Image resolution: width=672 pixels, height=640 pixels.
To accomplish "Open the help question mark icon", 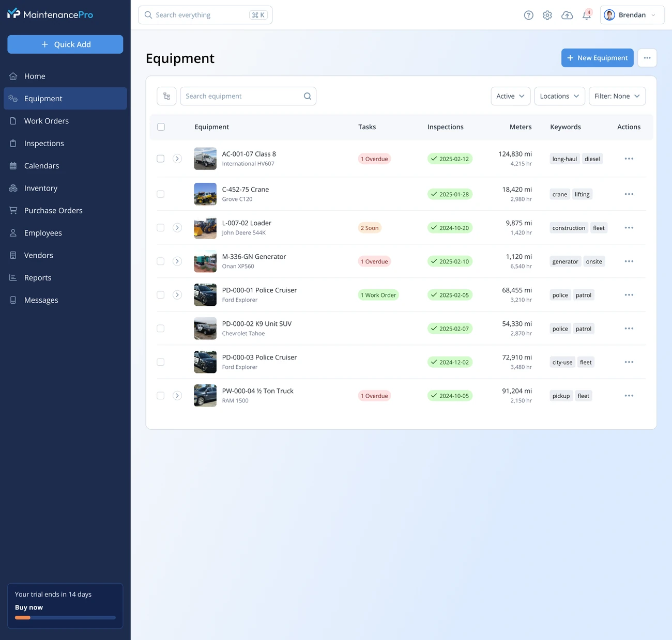I will (528, 15).
